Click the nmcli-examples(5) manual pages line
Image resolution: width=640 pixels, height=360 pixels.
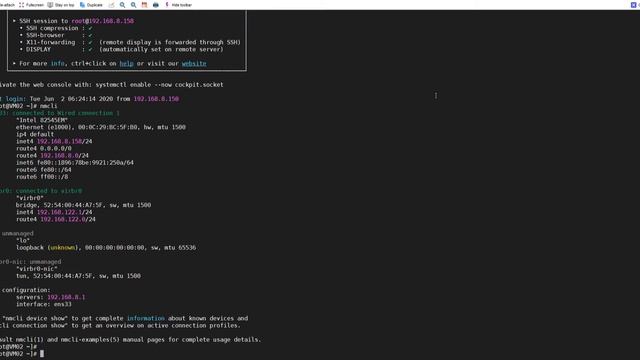coord(130,340)
